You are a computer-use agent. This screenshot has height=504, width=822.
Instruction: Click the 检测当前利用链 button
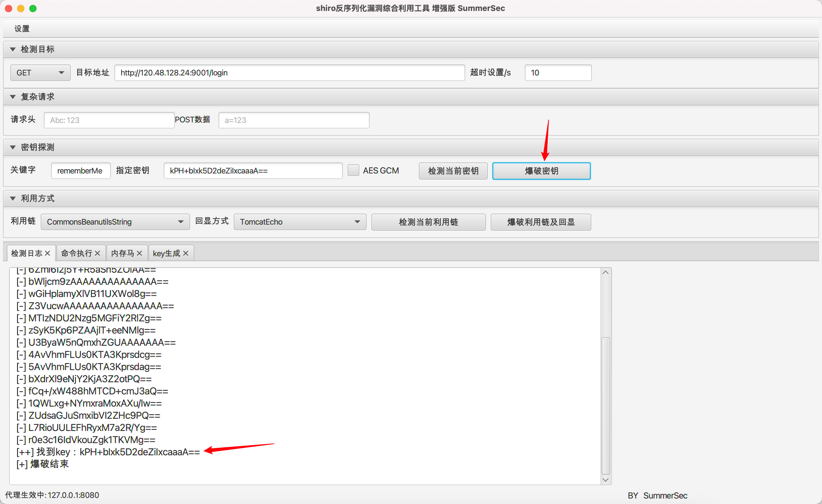tap(428, 222)
